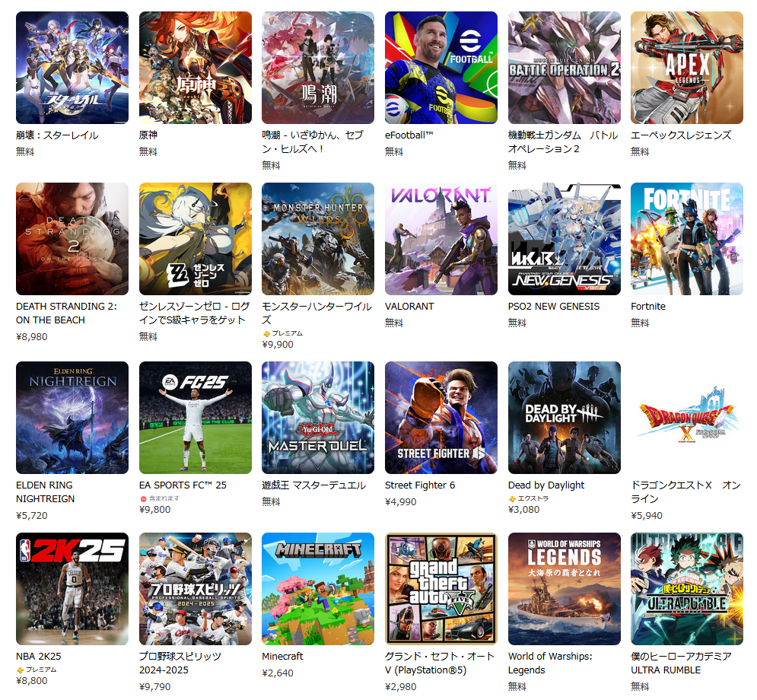Click the ¥2,980 price of Grand Theft Auto V
Image resolution: width=757 pixels, height=700 pixels.
tap(401, 687)
